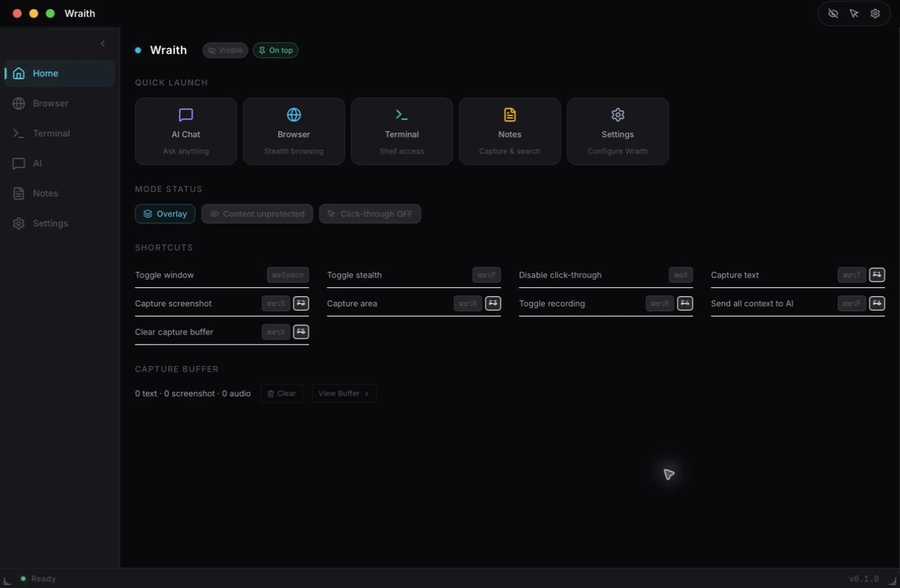The width and height of the screenshot is (900, 588).
Task: Click the chat bubble icon on AI Chat card
Action: pos(186,115)
